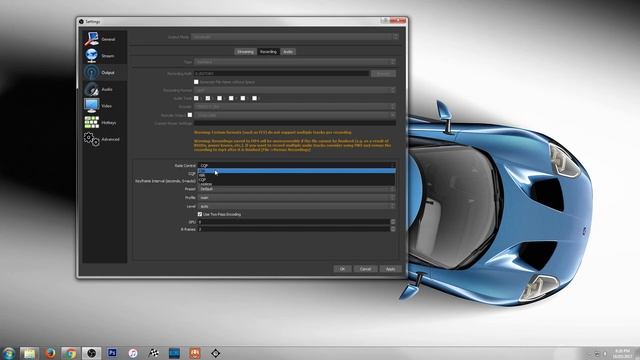This screenshot has height=360, width=640.
Task: Collapse the Rate Control dropdown field
Action: [296, 165]
